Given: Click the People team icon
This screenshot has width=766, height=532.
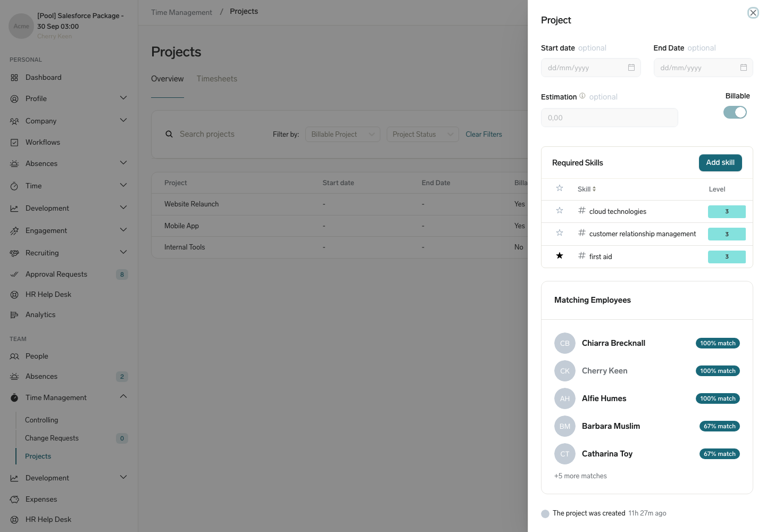Looking at the screenshot, I should point(14,356).
